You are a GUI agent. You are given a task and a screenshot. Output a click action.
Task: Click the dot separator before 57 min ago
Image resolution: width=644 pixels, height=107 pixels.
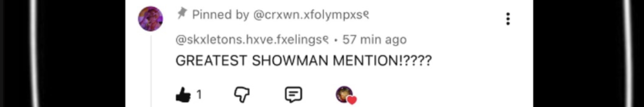(336, 40)
